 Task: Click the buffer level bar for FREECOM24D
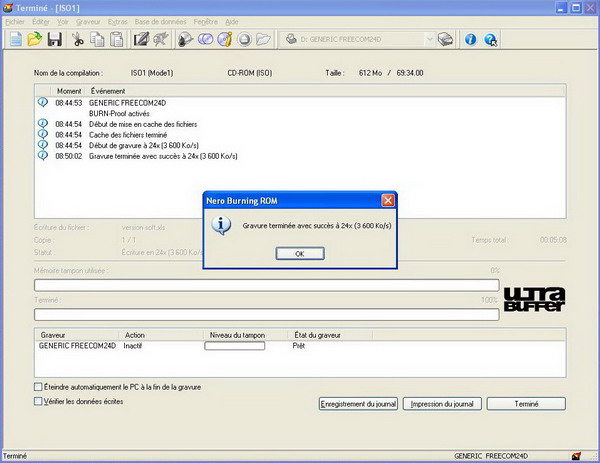pos(235,346)
